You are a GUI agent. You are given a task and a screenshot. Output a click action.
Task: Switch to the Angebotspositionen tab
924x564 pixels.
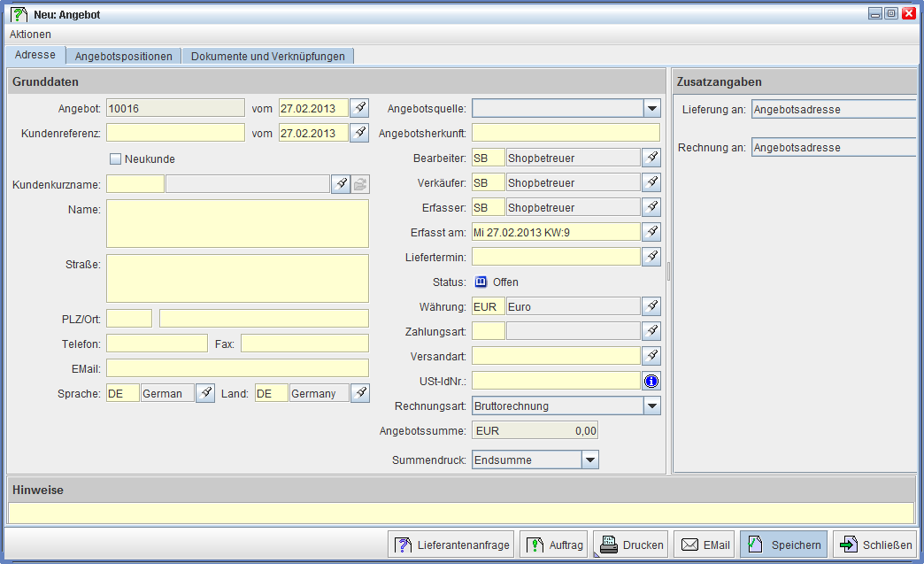click(x=124, y=56)
